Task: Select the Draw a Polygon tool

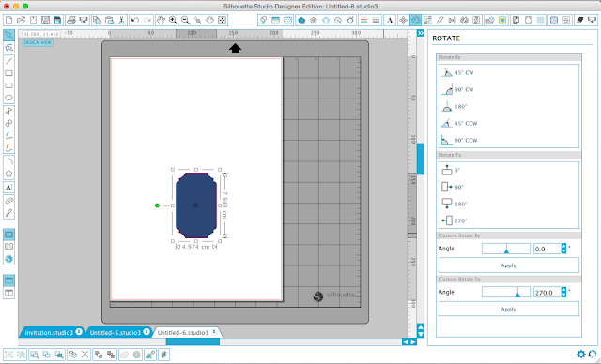Action: pyautogui.click(x=8, y=174)
